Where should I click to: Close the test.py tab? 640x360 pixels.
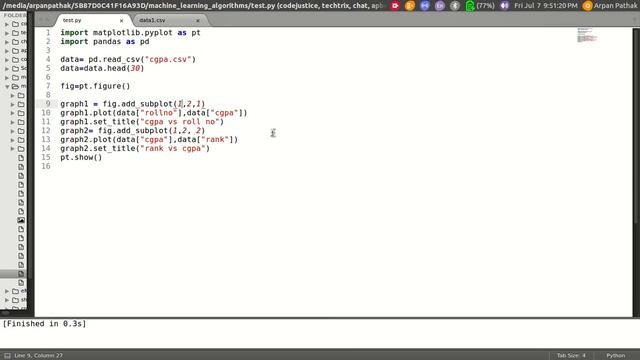tap(121, 20)
